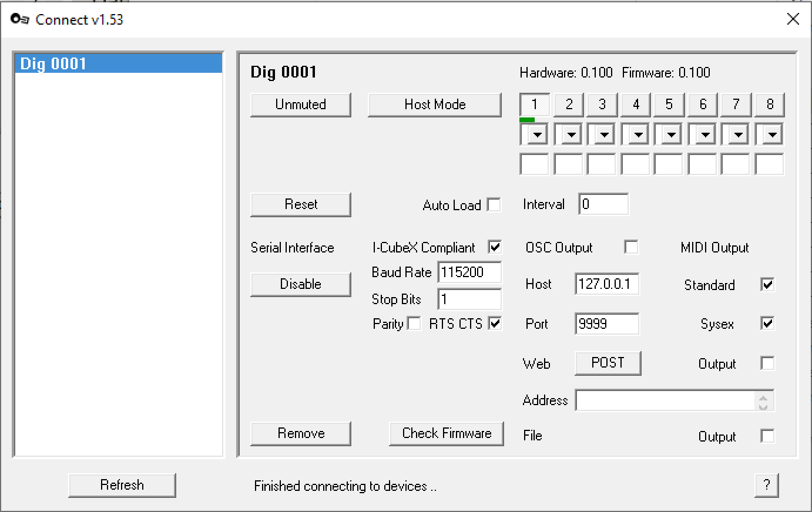Toggle the I-CubeX Compliant checkbox
The height and width of the screenshot is (512, 812).
tap(495, 247)
